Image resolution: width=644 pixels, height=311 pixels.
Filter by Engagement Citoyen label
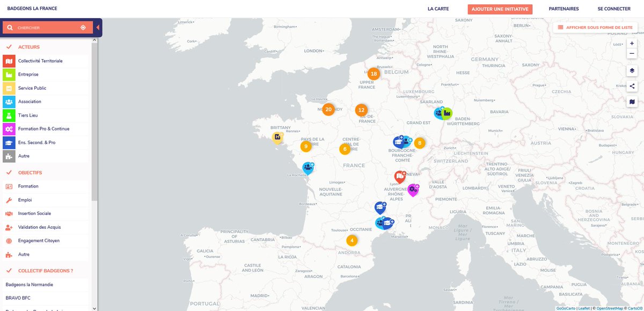tap(39, 241)
